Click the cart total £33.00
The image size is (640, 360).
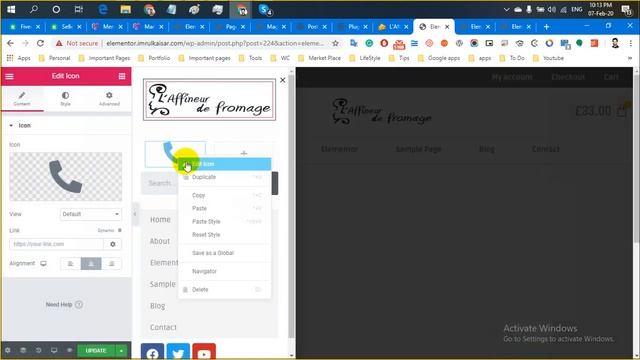(593, 111)
